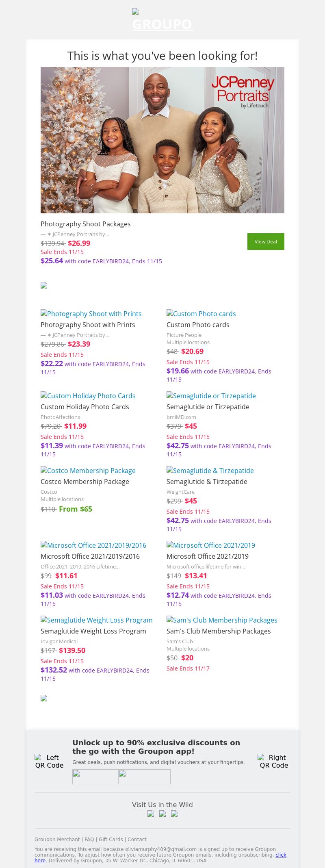
Task: Select Costco Membership Package image link
Action: [x=88, y=471]
